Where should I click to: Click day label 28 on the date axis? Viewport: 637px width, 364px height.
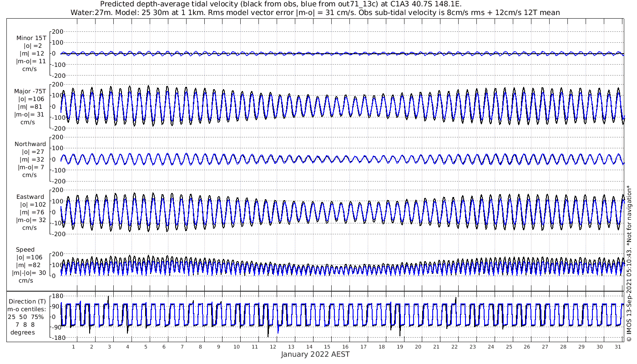[x=563, y=347]
